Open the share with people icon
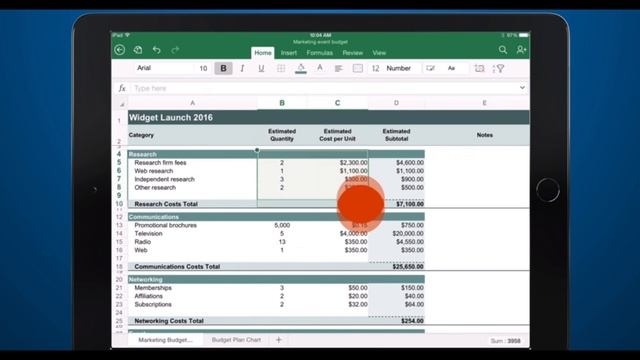 click(x=521, y=50)
